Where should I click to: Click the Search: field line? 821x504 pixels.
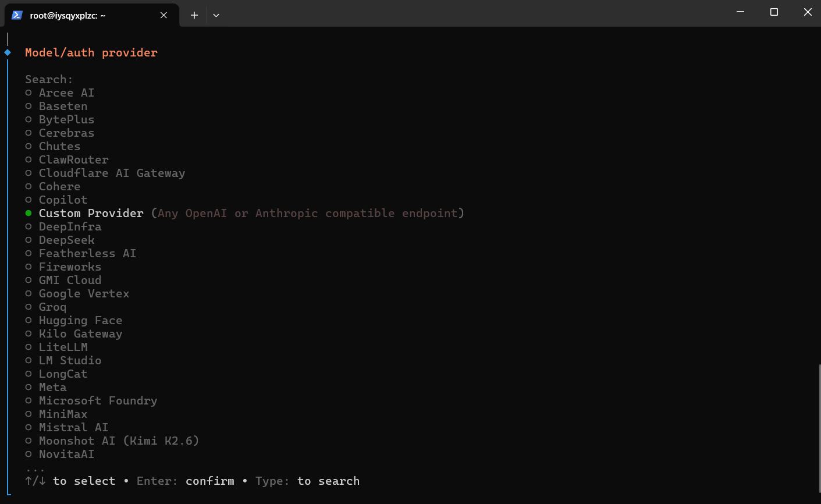(x=49, y=79)
